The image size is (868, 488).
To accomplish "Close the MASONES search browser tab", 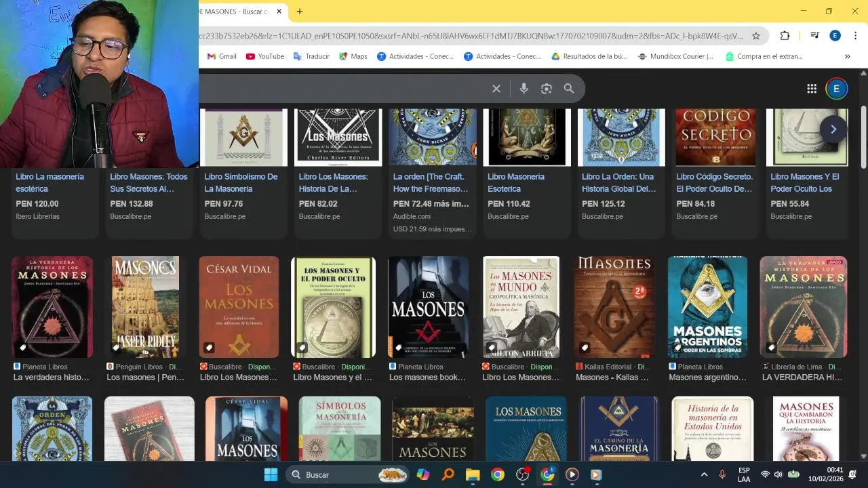I will coord(279,12).
